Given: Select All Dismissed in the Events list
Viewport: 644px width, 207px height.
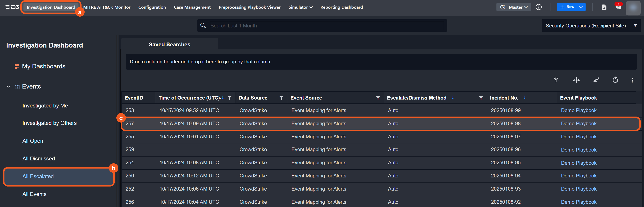Looking at the screenshot, I should tap(39, 158).
